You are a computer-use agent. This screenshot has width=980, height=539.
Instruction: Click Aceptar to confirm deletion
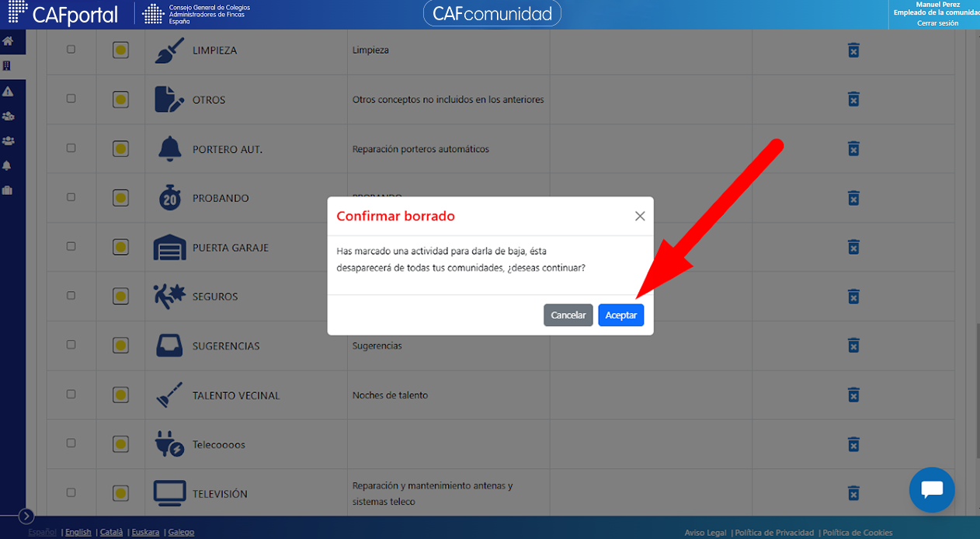click(620, 315)
